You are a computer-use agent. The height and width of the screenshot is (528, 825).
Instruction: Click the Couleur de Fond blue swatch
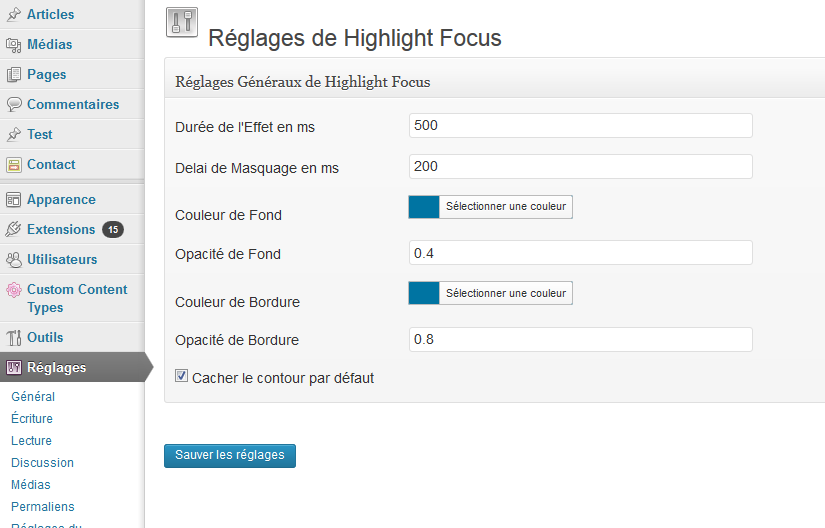click(424, 207)
